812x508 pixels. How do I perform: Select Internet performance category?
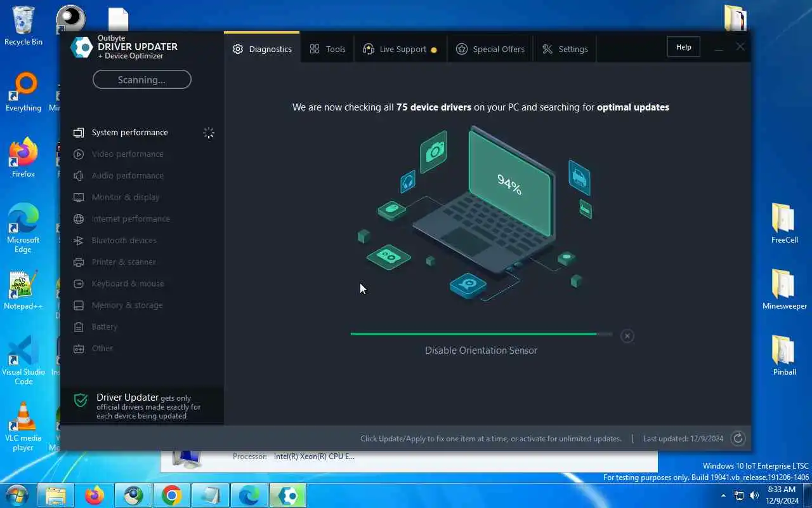[x=143, y=219]
